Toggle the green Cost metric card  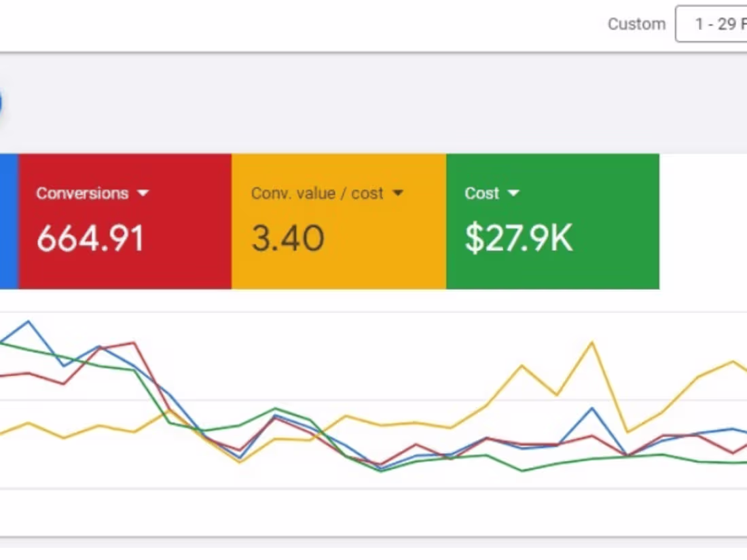pos(553,221)
